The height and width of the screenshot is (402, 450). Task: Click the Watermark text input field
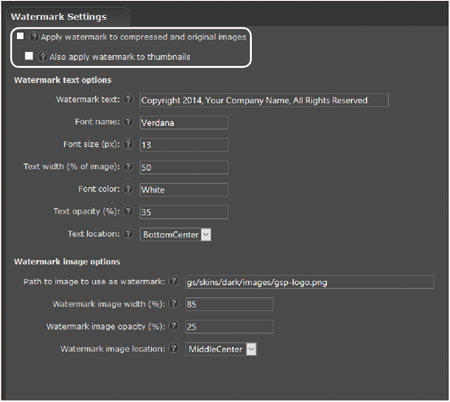[x=264, y=100]
